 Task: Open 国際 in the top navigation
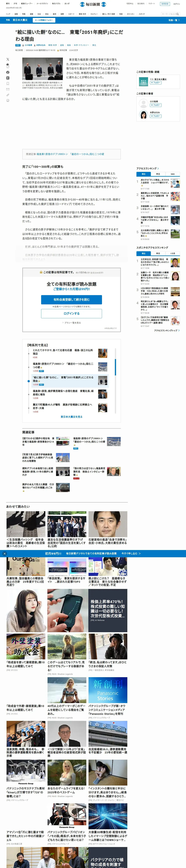(62, 14)
